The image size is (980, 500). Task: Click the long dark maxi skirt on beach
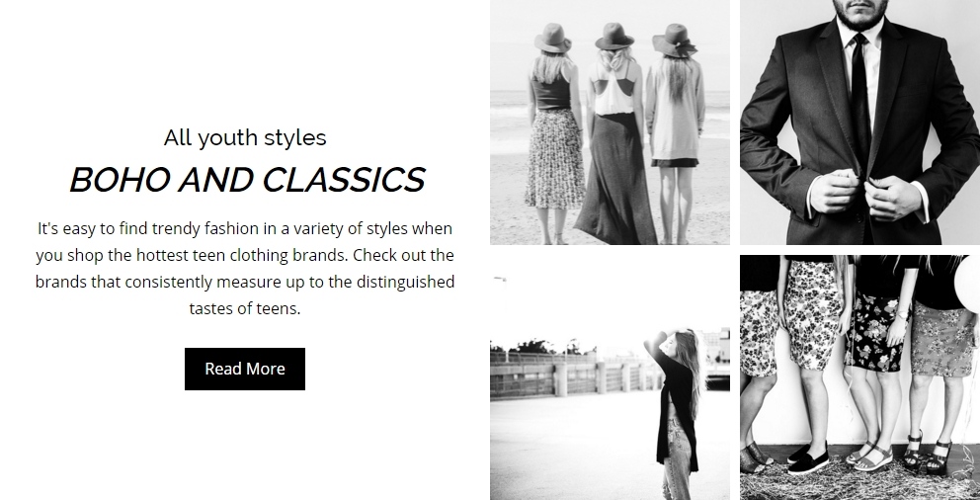[x=615, y=179]
